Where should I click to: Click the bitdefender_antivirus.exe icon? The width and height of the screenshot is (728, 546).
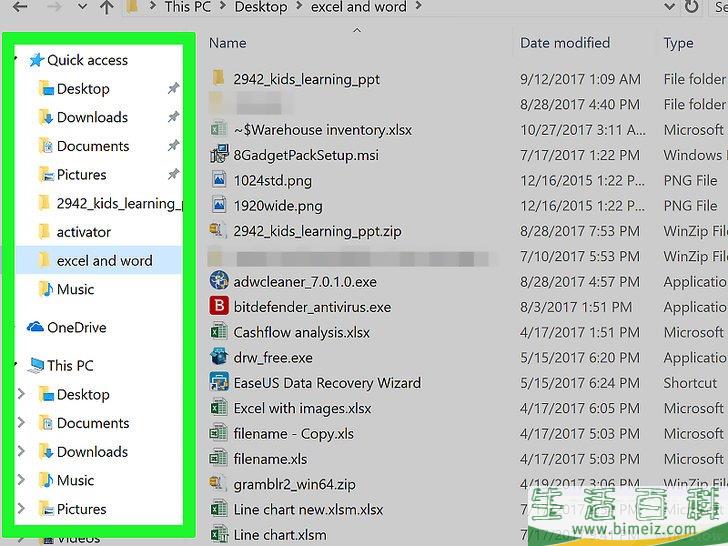pos(219,306)
